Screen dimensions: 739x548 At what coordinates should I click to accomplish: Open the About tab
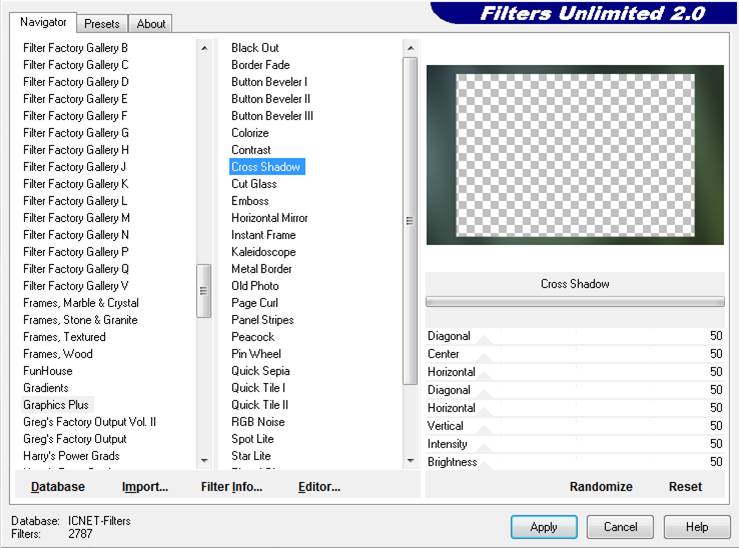click(151, 23)
